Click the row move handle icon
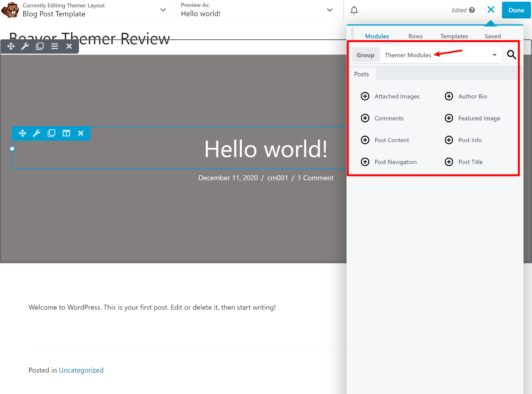532x394 pixels. pyautogui.click(x=11, y=46)
